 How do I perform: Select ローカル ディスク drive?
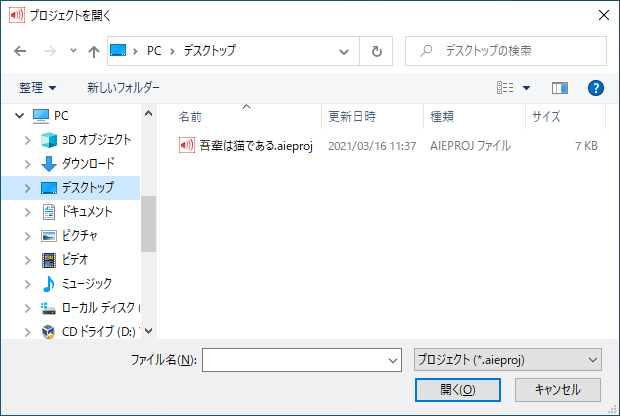coord(100,308)
